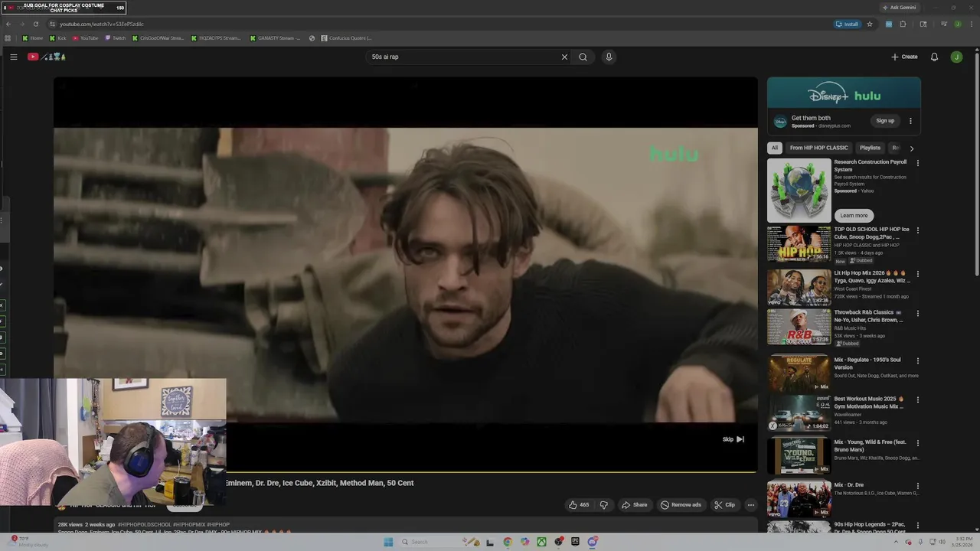The height and width of the screenshot is (551, 980).
Task: Like the video with thumbs up
Action: [579, 505]
